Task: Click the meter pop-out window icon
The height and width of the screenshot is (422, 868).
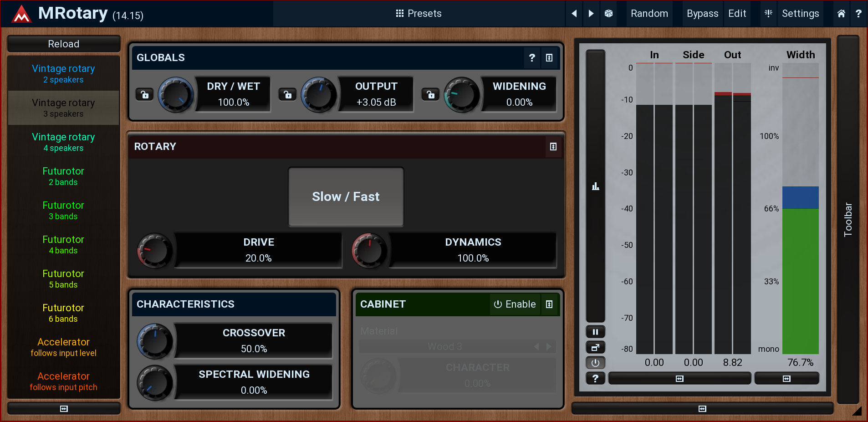Action: [595, 348]
